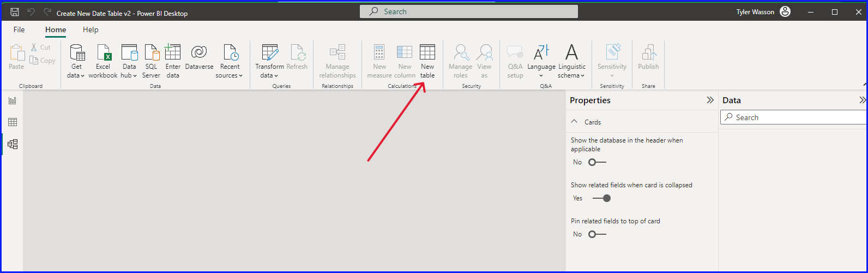
Task: Open Manage relationships
Action: (337, 61)
